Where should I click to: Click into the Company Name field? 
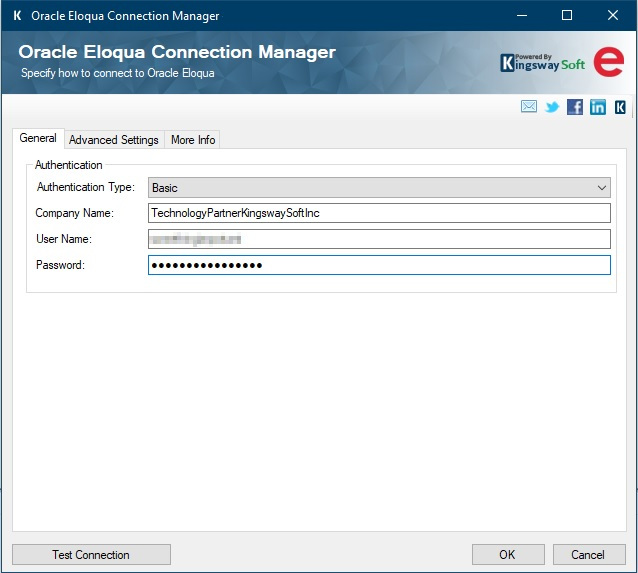(x=379, y=213)
